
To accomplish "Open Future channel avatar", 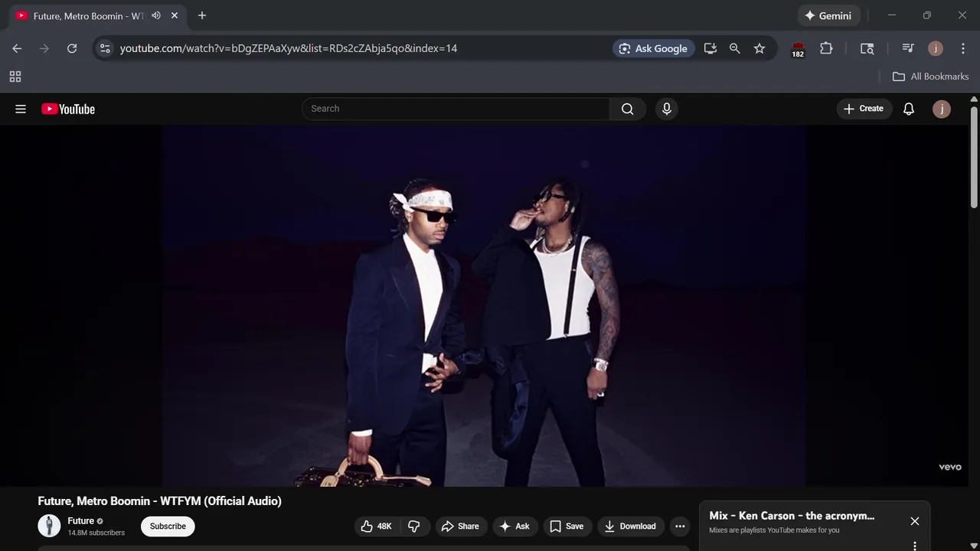I will (49, 526).
